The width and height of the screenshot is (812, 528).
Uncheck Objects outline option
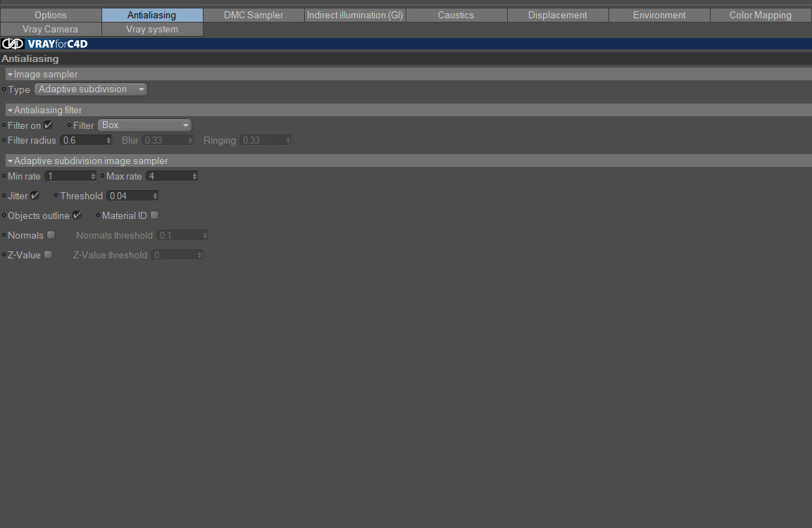(x=77, y=215)
